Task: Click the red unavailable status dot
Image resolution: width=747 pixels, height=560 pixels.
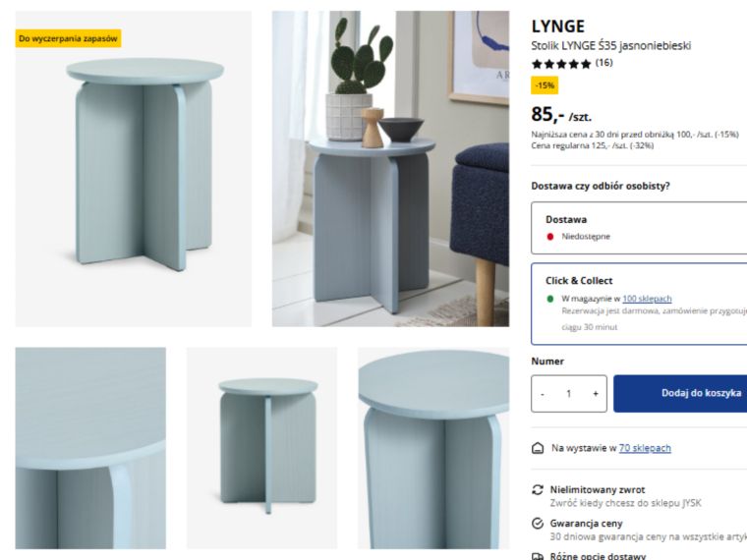Action: point(550,237)
